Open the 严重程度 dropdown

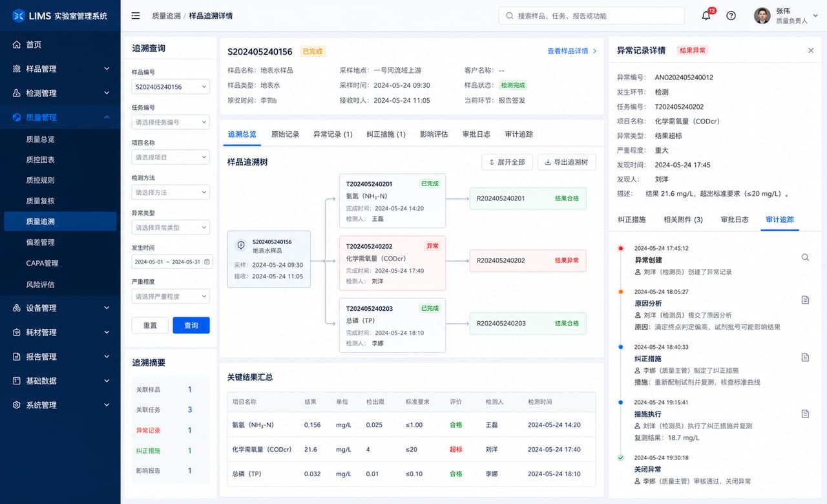pyautogui.click(x=171, y=296)
